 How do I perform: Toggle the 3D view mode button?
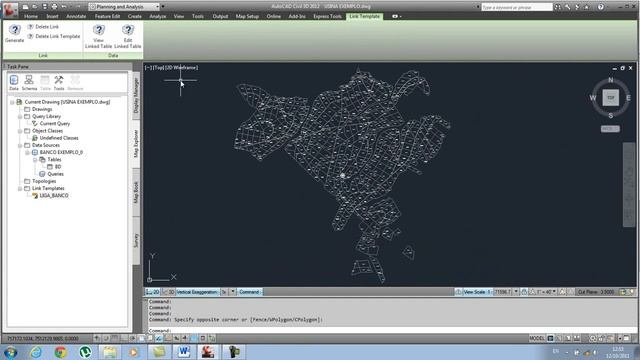tap(168, 292)
